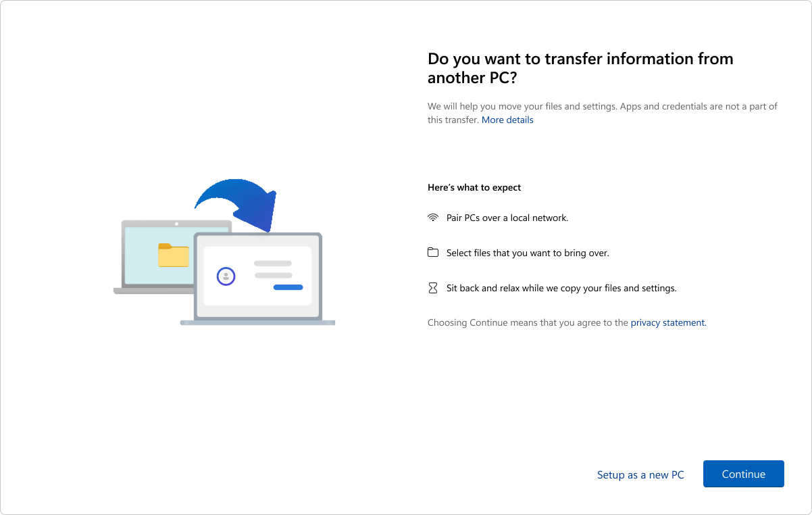Click Continue to start the transfer
This screenshot has height=515, width=812.
tap(743, 474)
